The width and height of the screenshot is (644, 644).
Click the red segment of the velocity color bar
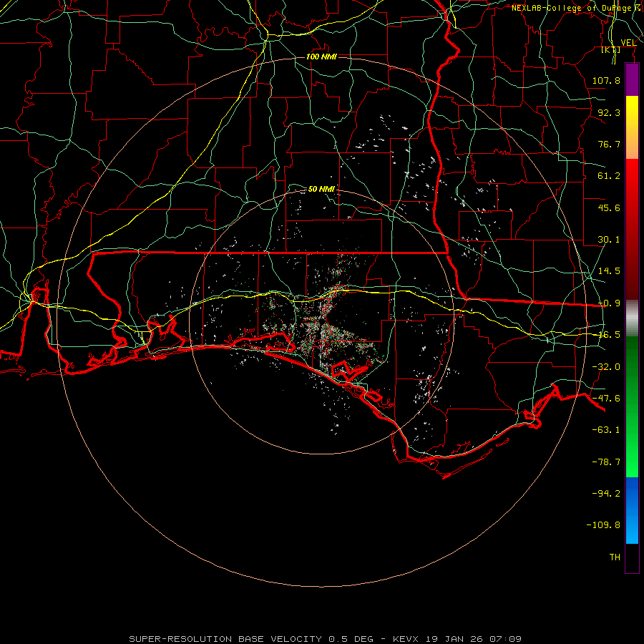point(632,229)
